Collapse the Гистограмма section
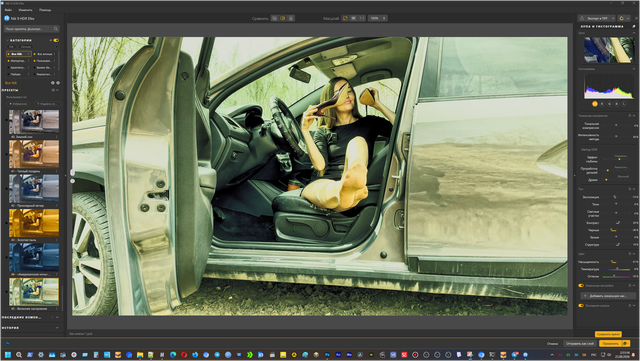The width and height of the screenshot is (640, 361). 634,69
